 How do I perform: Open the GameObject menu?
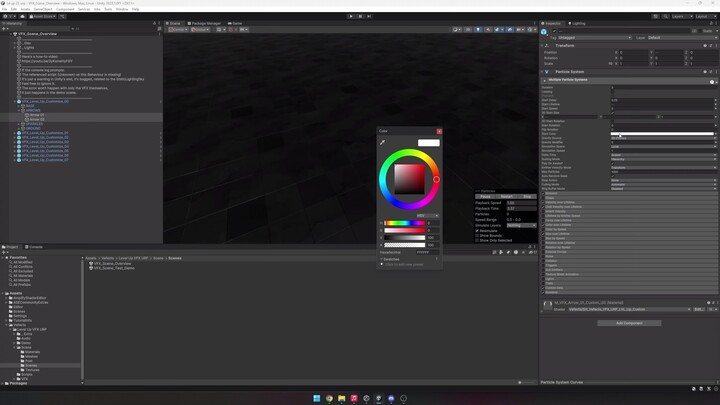[x=43, y=9]
